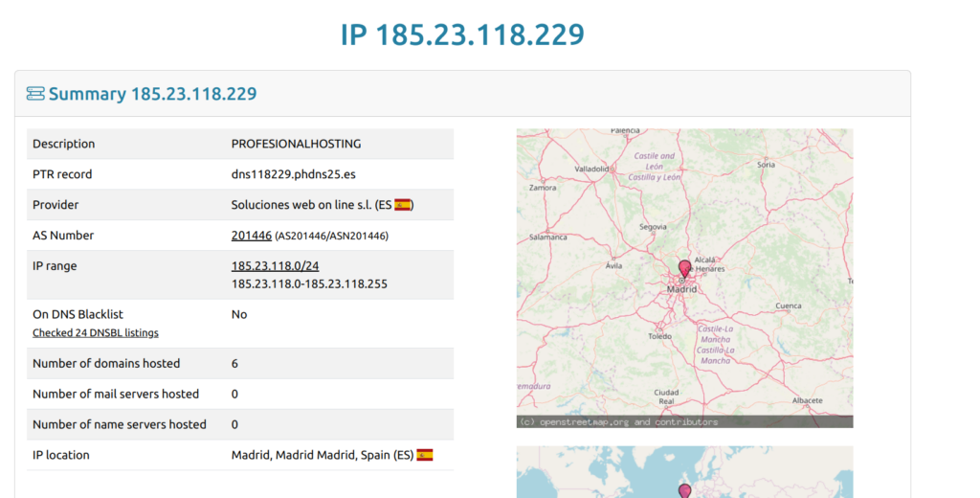The width and height of the screenshot is (980, 498).
Task: Click the Summary 185.23.118.229 heading text
Action: tap(152, 94)
